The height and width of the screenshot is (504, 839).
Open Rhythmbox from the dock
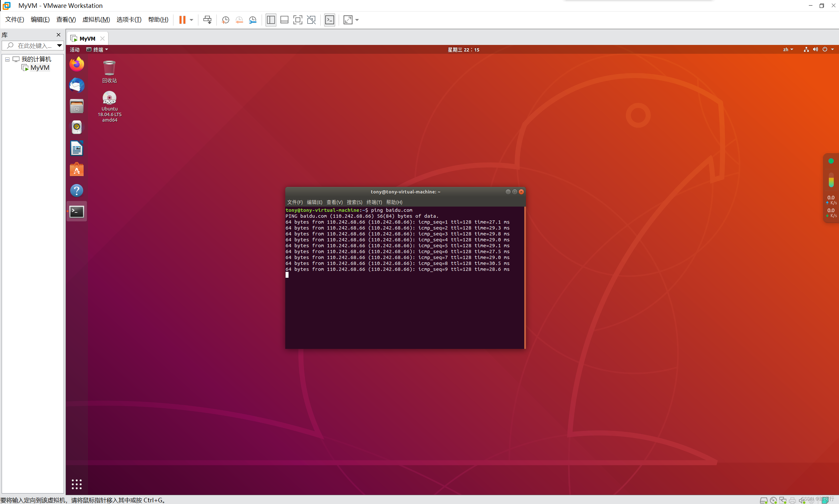[x=77, y=127]
